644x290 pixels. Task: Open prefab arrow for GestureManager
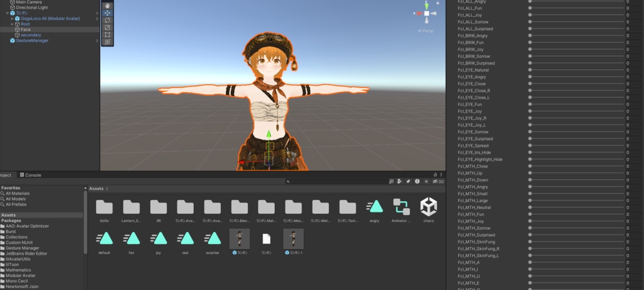coord(97,41)
